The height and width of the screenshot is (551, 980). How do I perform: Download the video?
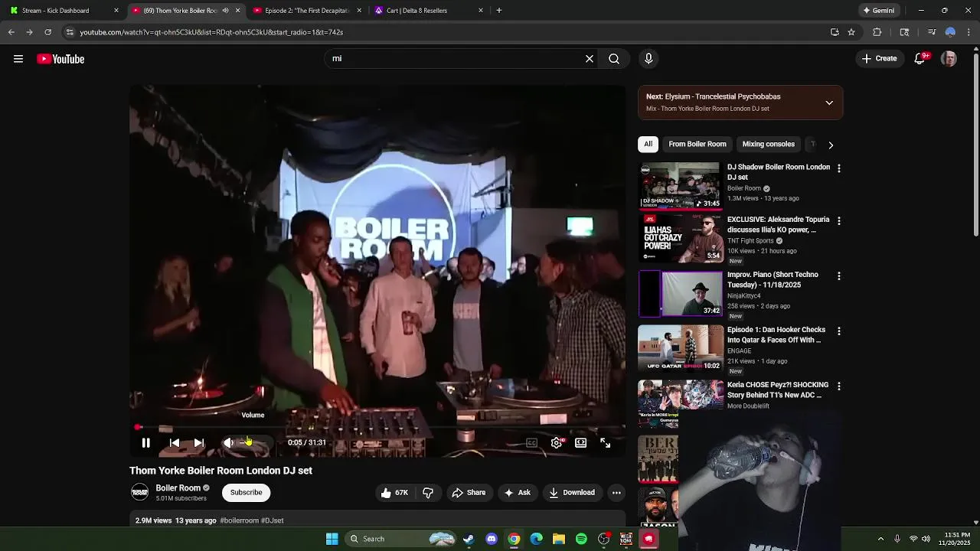571,493
